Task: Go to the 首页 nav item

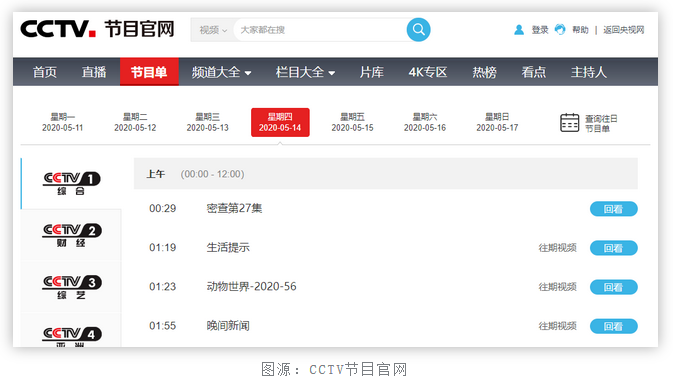Action: (45, 72)
